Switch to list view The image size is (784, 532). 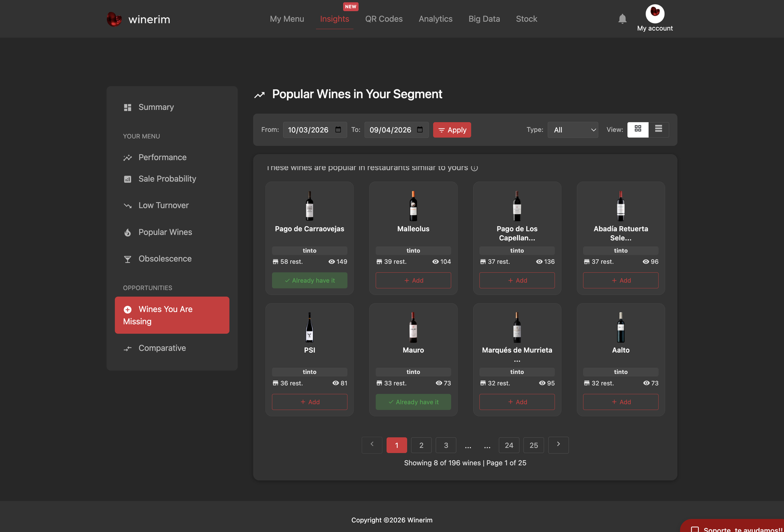[659, 129]
